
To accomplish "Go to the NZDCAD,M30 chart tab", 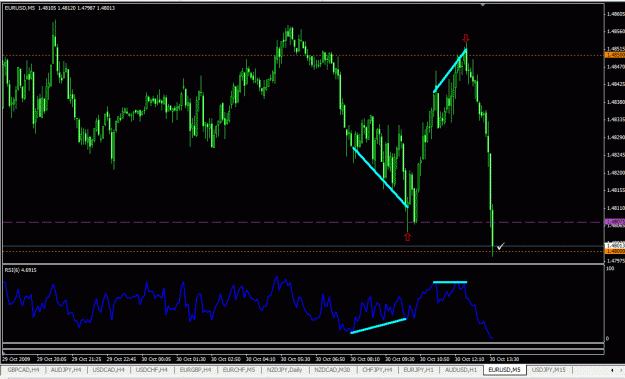I will click(332, 370).
